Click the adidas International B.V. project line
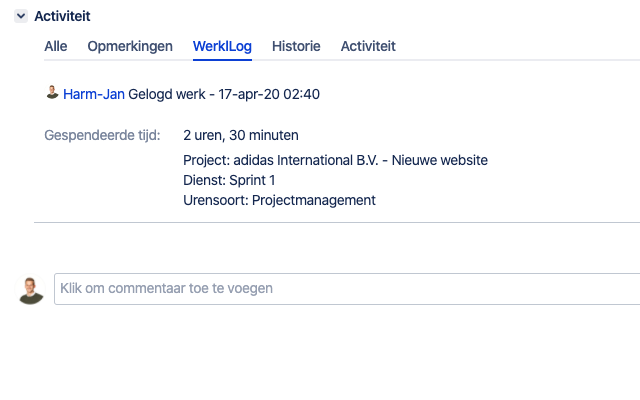 coord(335,160)
